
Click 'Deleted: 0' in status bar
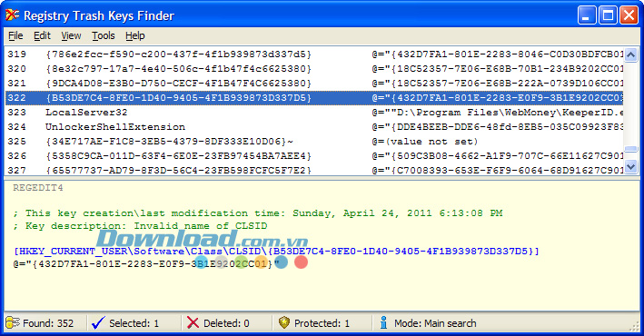point(226,323)
